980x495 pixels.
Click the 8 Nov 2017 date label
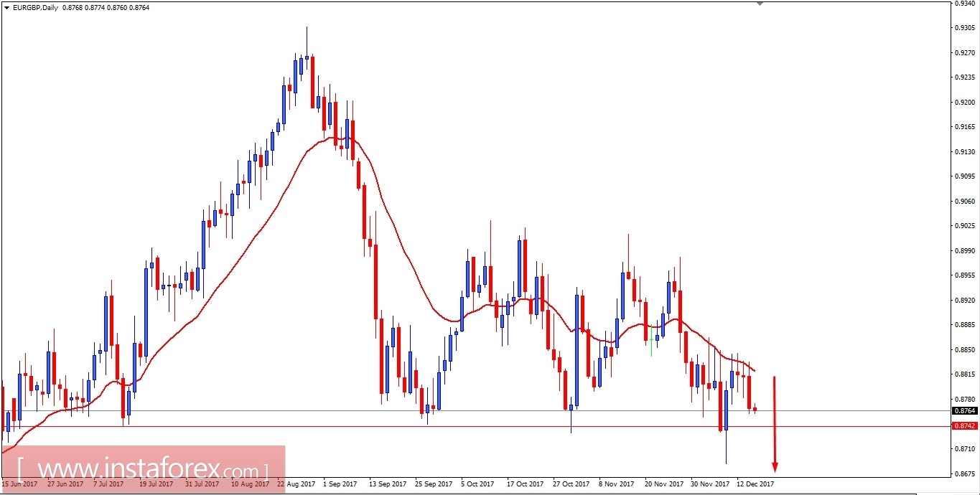[x=616, y=484]
